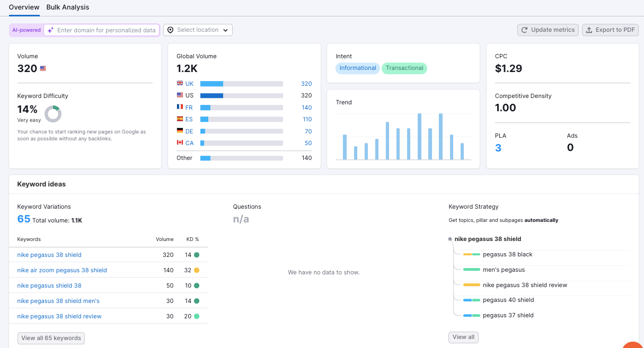Click the domain input field for personalized data
Screen dimensions: 644x348
click(x=106, y=30)
